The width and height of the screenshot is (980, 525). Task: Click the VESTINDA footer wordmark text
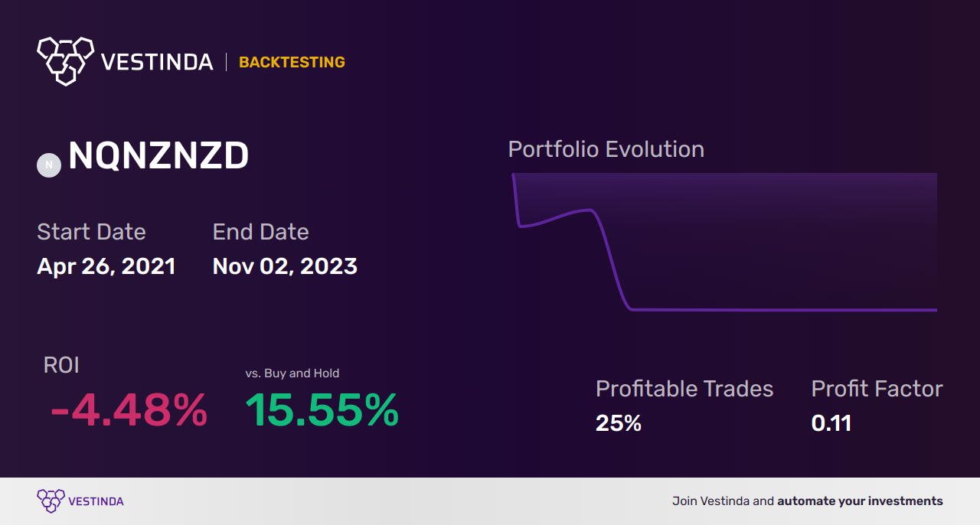pos(96,501)
